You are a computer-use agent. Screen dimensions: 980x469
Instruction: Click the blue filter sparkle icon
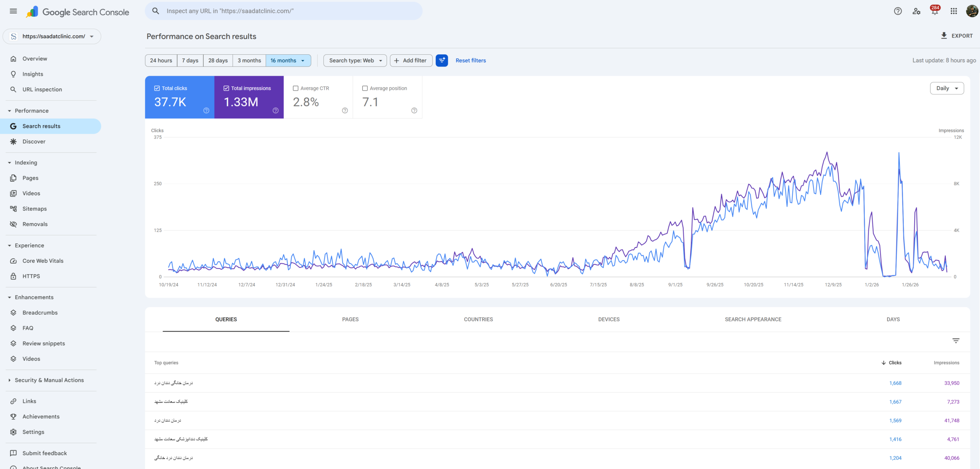[x=442, y=60]
